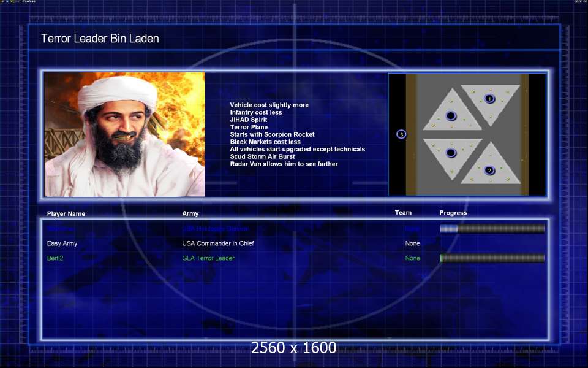Screen dimensions: 588x368
Task: Click 'Scud Storm Air Burst' line
Action: pyautogui.click(x=263, y=156)
